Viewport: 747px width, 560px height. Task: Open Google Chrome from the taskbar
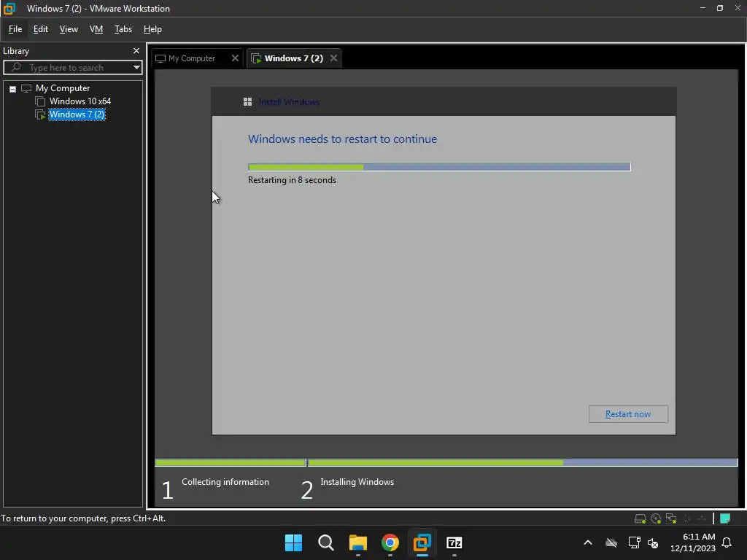pyautogui.click(x=390, y=542)
